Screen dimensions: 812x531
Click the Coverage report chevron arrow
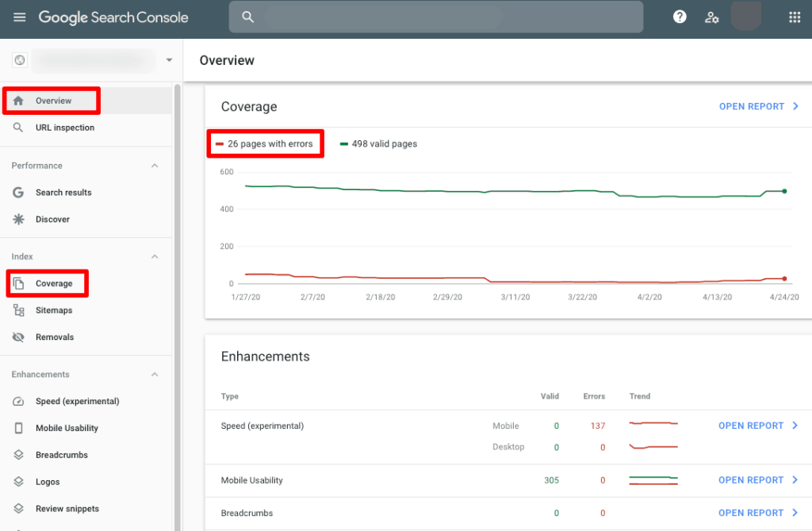click(x=795, y=106)
